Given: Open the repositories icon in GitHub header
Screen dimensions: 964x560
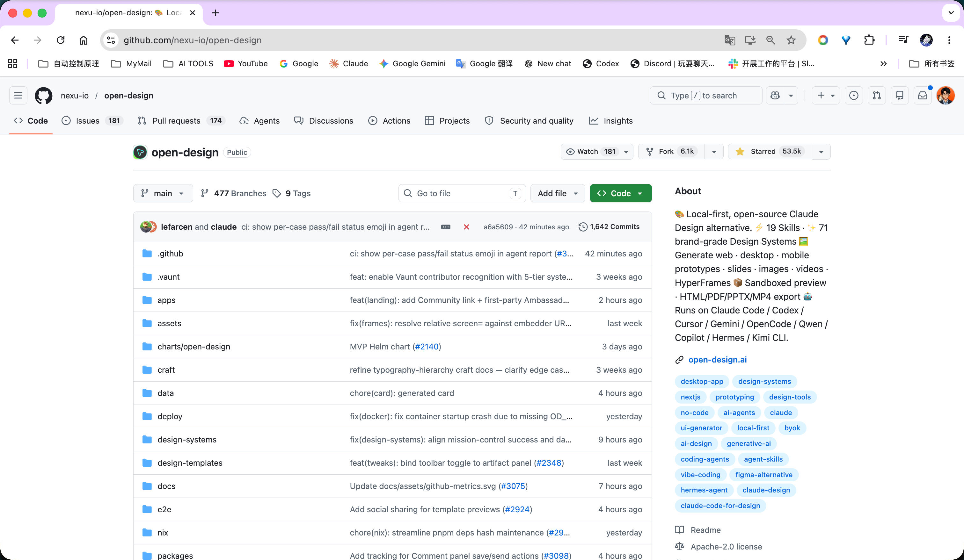Looking at the screenshot, I should [900, 96].
